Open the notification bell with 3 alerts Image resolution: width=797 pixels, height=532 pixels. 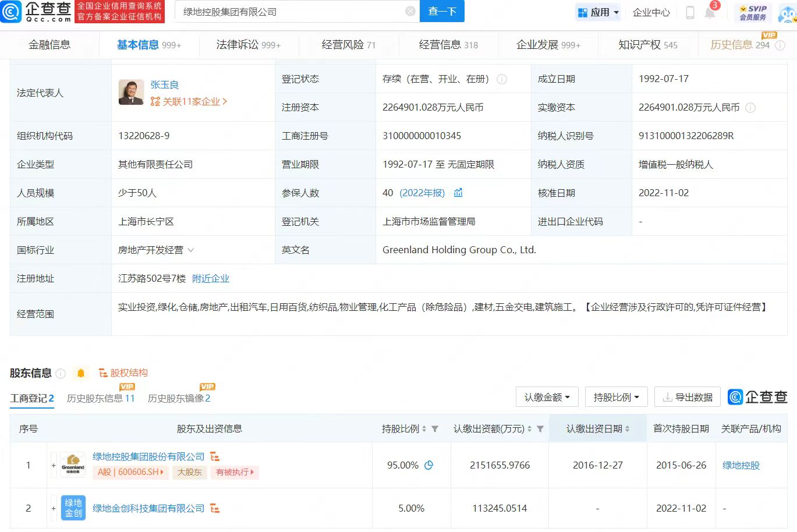(x=710, y=12)
